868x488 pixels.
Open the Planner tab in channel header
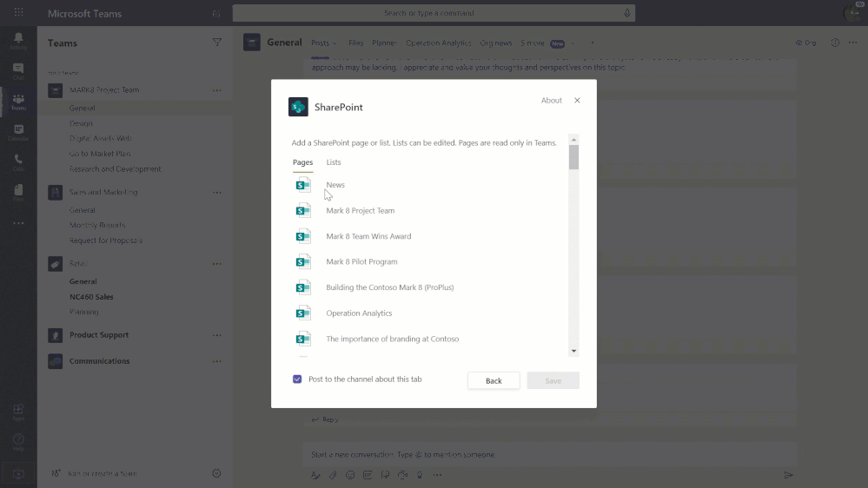pyautogui.click(x=384, y=43)
